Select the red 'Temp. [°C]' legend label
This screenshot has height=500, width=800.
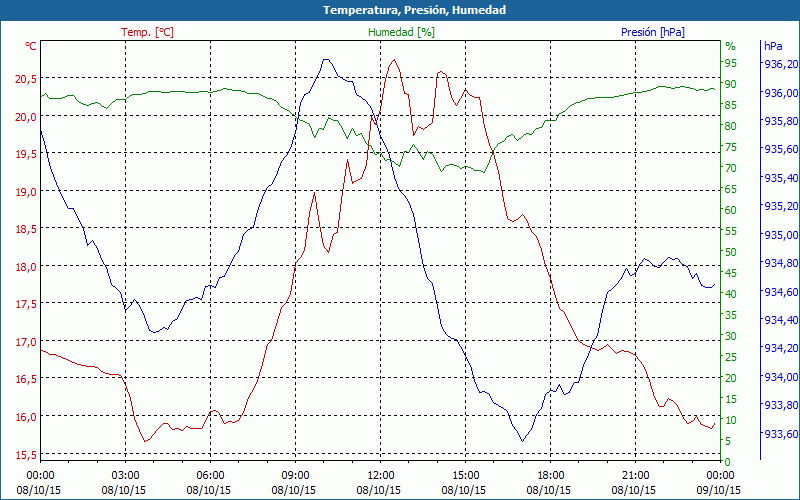[147, 32]
